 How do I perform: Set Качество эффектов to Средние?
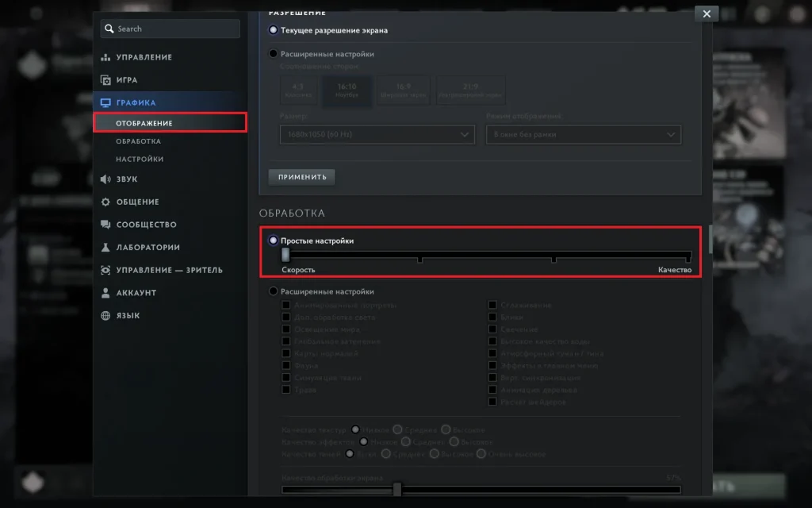tap(406, 441)
